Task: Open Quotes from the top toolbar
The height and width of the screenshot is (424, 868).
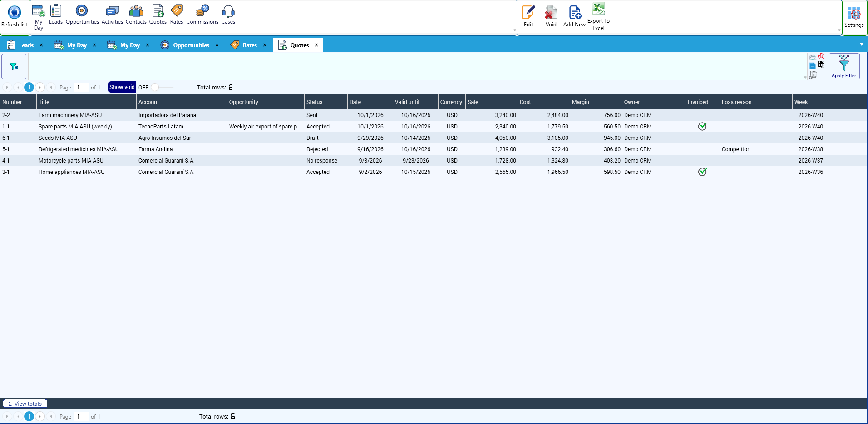Action: (158, 15)
